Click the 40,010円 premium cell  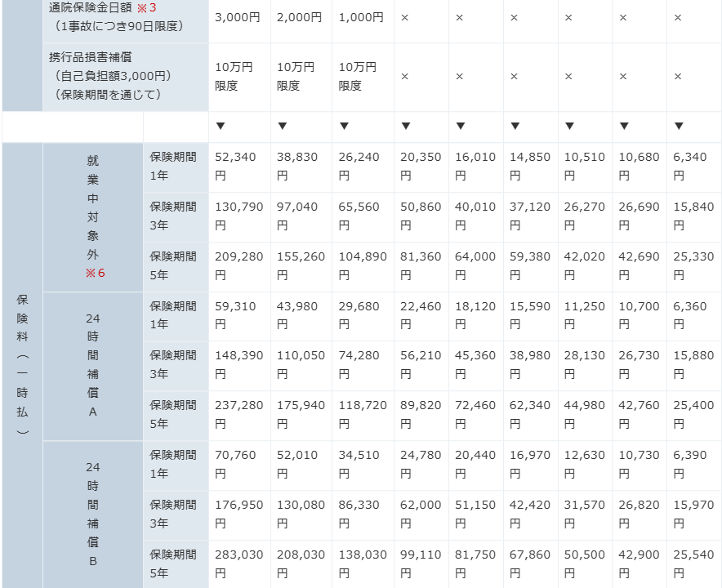click(x=476, y=217)
